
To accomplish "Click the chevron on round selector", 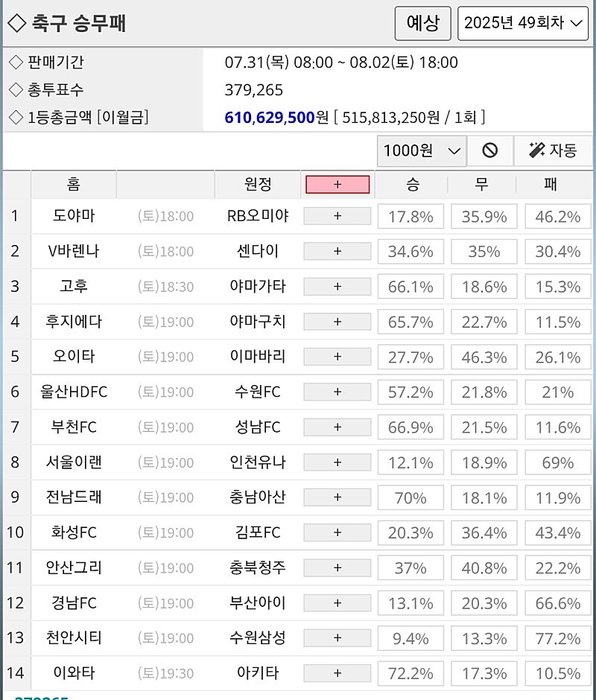I will [x=577, y=23].
